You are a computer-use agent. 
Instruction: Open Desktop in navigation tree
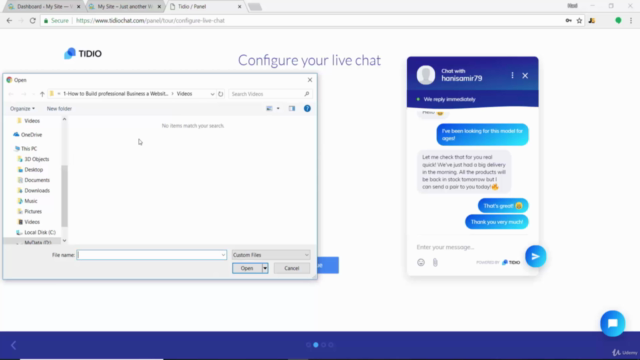(x=30, y=170)
